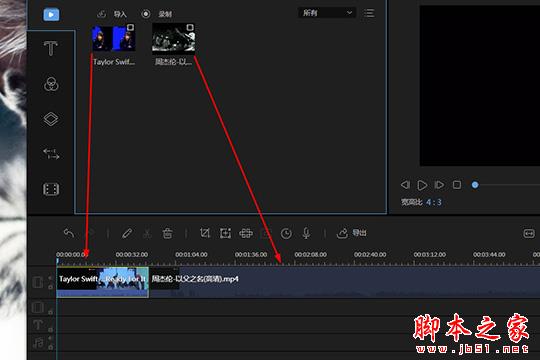This screenshot has width=540, height=360.
Task: Toggle the media list view icon
Action: pos(369,13)
